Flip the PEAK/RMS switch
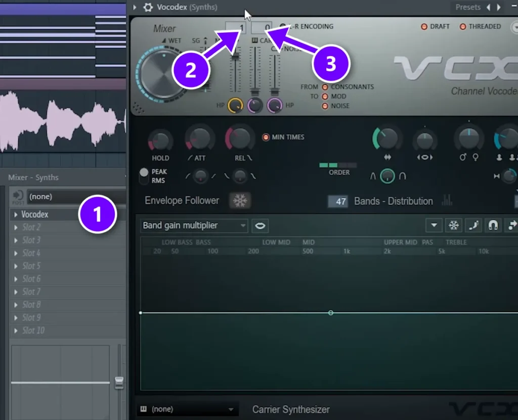 144,176
